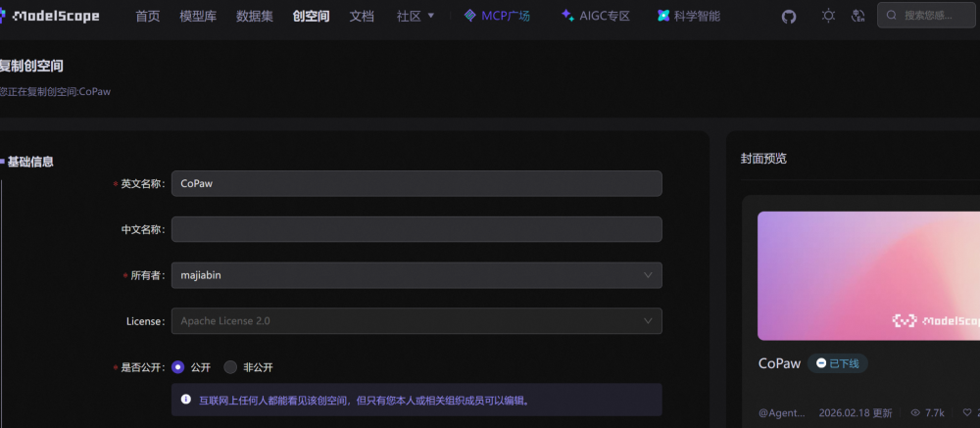This screenshot has height=428, width=980.
Task: Click the ModelScope logo
Action: click(x=49, y=17)
